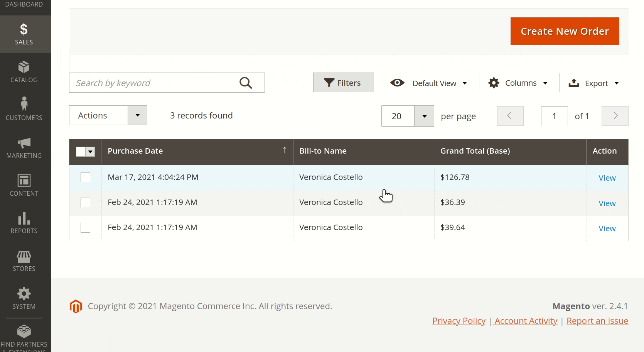Select the Mar 17, 2021 order checkbox
Screen dimensions: 644x352
85,177
